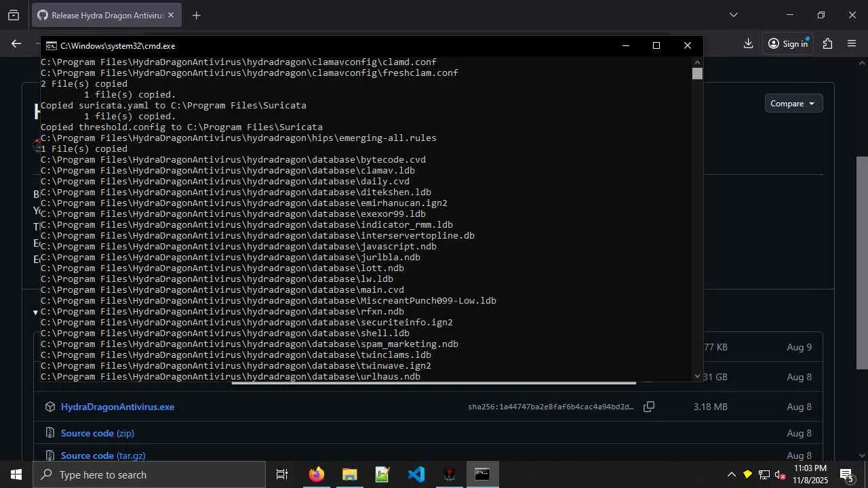The image size is (868, 488).
Task: Click the javascript.ndb path line
Action: click(238, 247)
